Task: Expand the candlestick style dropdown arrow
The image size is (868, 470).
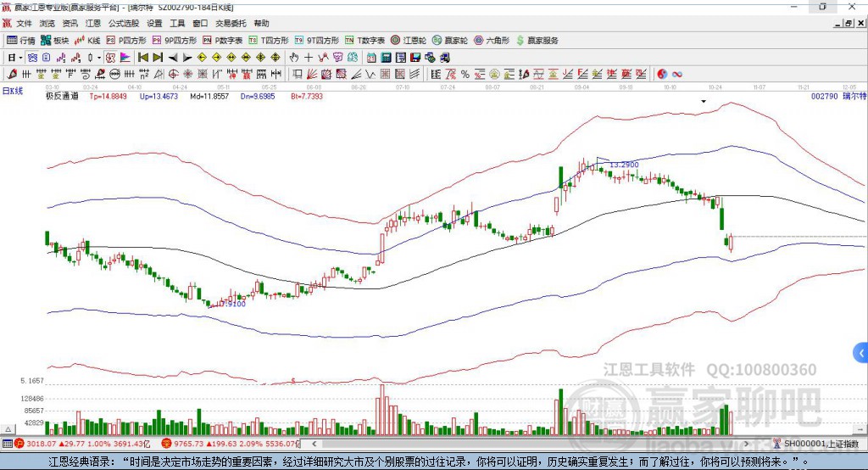Action: click(x=99, y=58)
